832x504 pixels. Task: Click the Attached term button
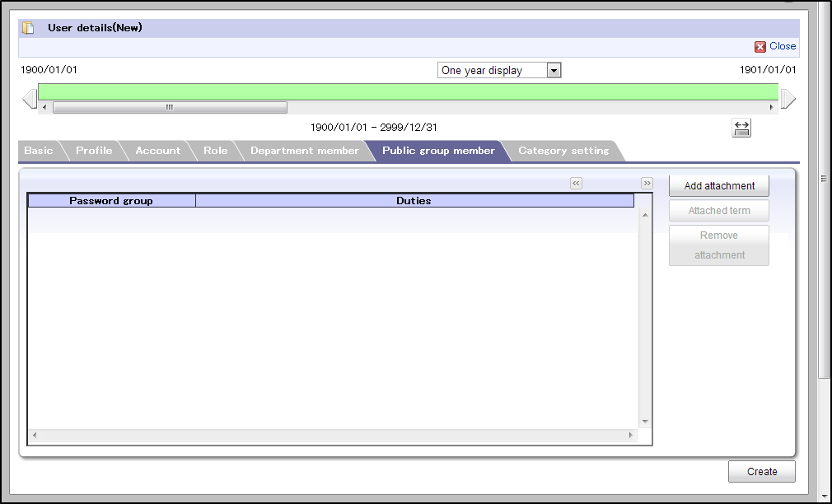[719, 211]
